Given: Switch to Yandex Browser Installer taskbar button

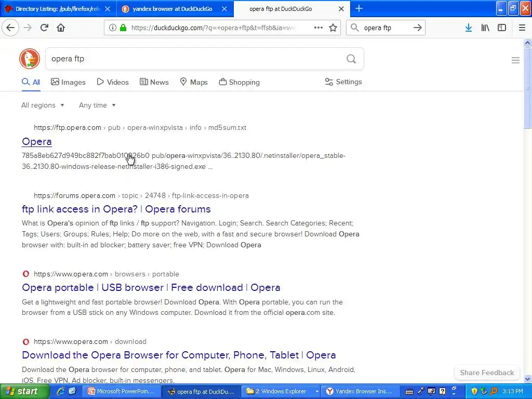Looking at the screenshot, I should tap(361, 392).
